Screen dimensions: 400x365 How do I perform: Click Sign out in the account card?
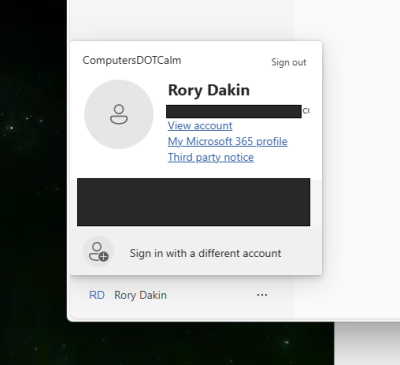[289, 62]
